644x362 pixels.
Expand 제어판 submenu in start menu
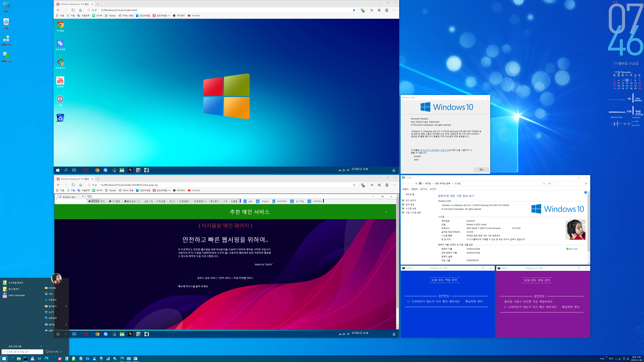[x=66, y=324]
